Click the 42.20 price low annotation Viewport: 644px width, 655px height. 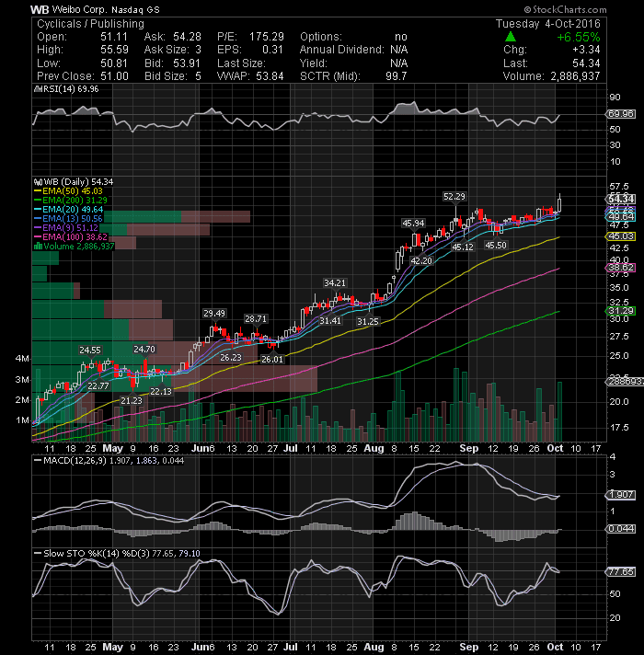[x=421, y=260]
